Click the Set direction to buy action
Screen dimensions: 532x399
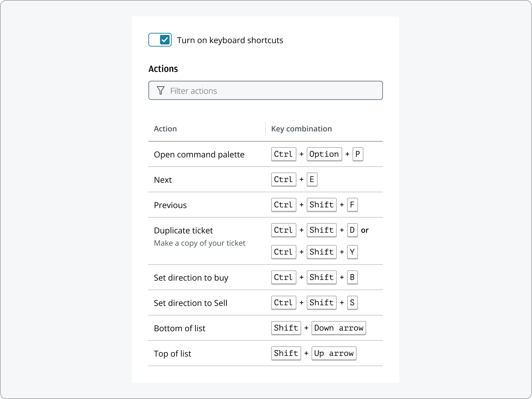pos(191,278)
